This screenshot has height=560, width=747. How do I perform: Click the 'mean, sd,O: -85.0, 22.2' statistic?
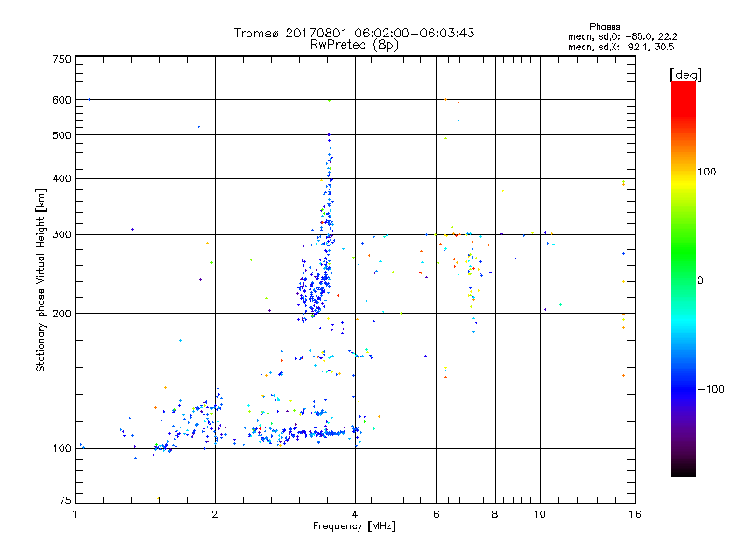pos(622,36)
